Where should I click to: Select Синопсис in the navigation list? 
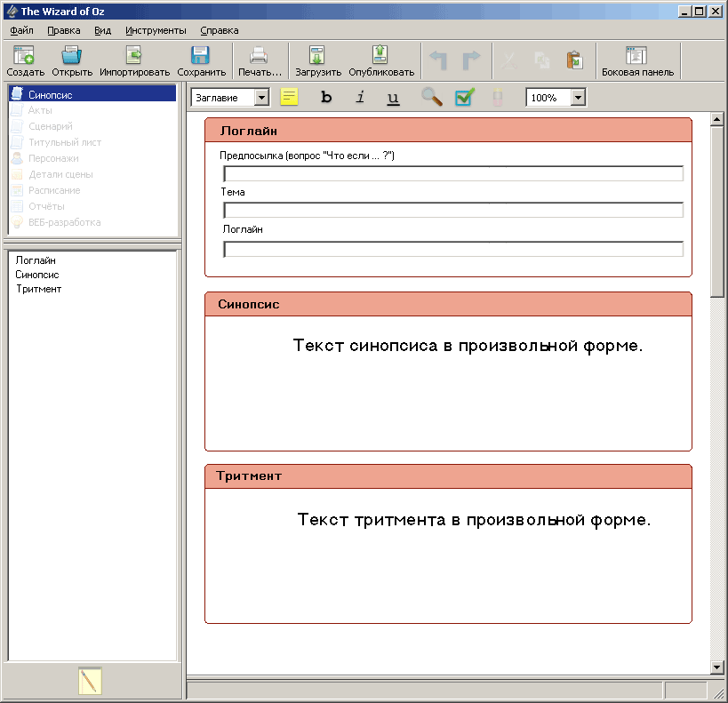[92, 94]
